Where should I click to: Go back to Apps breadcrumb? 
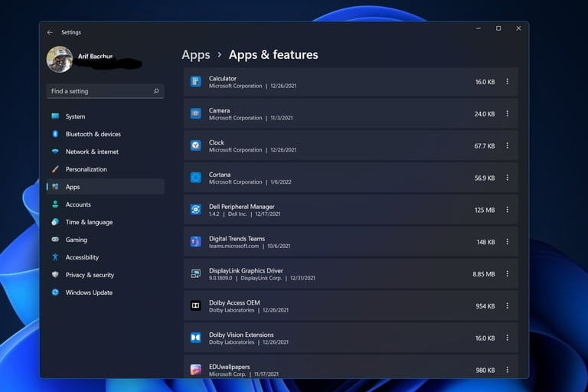(196, 55)
